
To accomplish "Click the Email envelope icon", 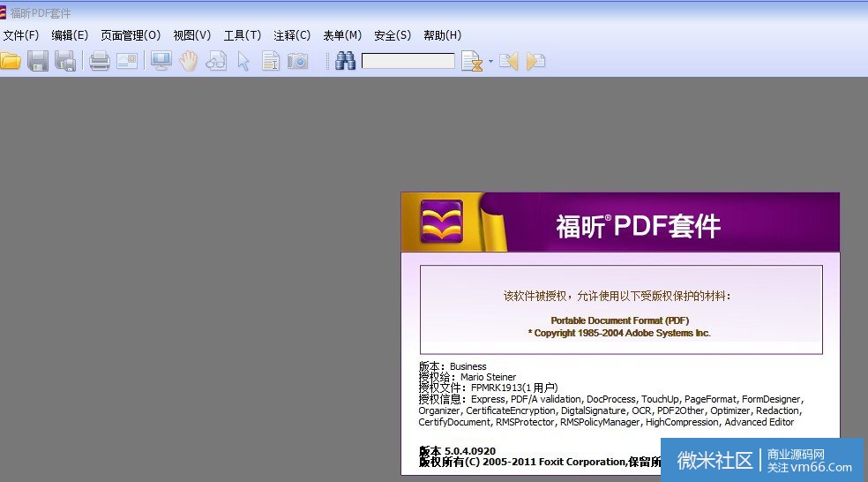I will [127, 61].
